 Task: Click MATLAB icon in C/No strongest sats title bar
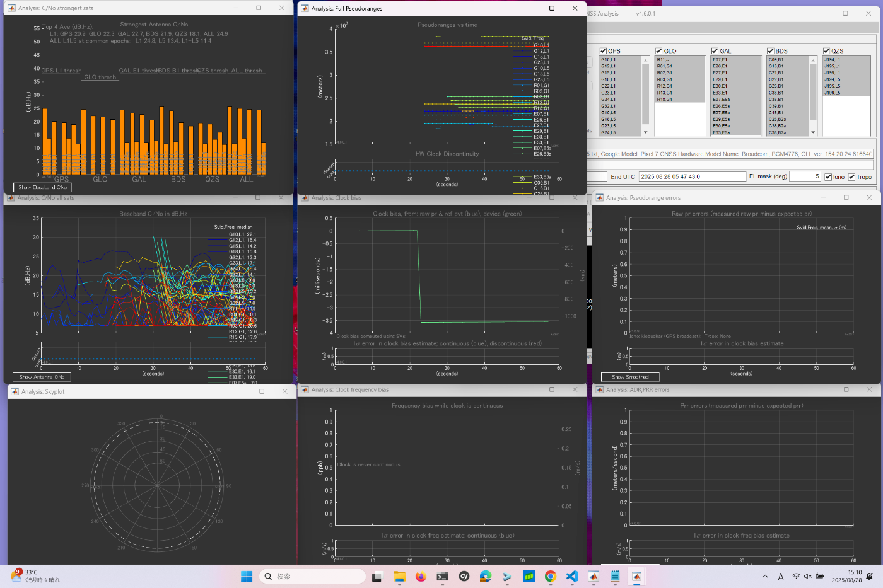point(11,8)
